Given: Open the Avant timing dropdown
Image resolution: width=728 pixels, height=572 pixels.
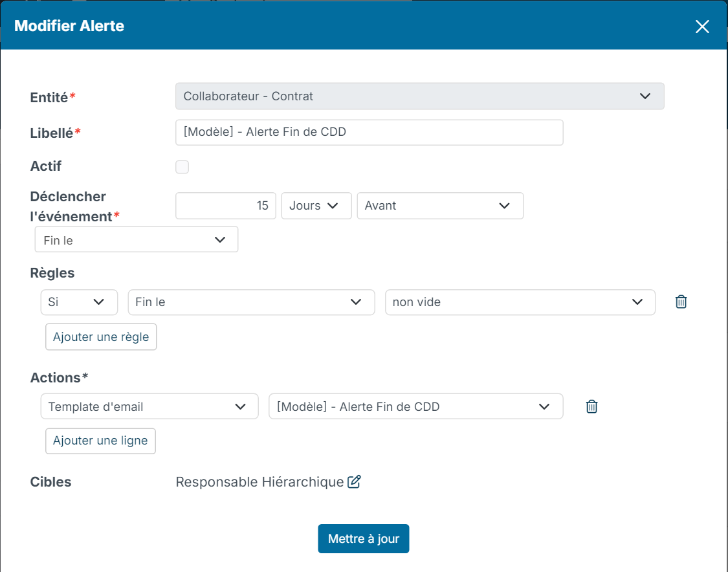Looking at the screenshot, I should click(x=440, y=206).
